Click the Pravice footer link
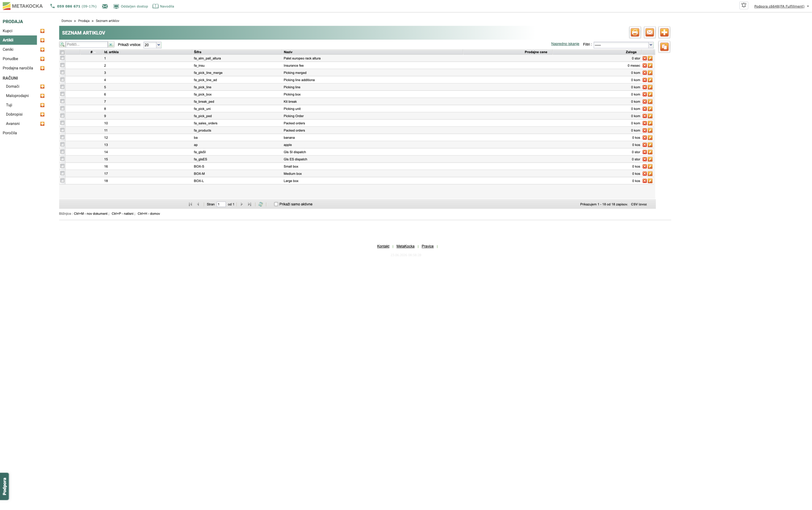Image resolution: width=812 pixels, height=510 pixels. pyautogui.click(x=427, y=246)
